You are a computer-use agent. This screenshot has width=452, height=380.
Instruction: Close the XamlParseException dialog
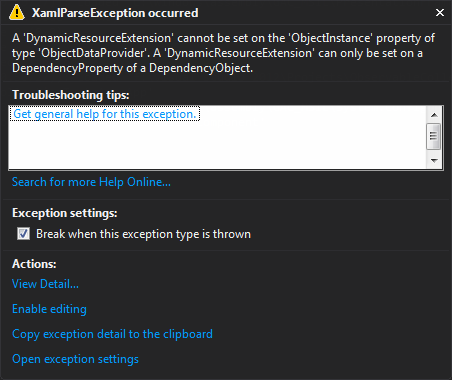(x=440, y=13)
